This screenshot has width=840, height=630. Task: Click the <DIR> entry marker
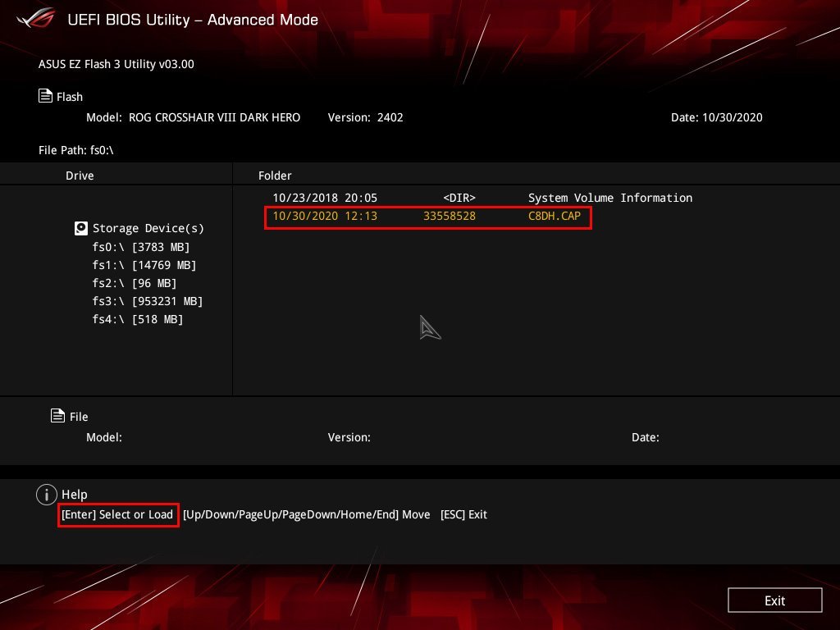click(459, 198)
